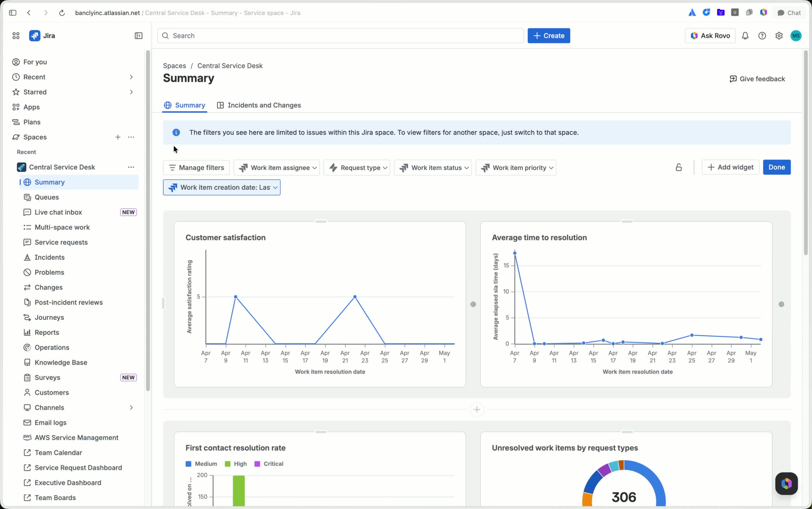The image size is (812, 509).
Task: Click Manage filters
Action: click(x=196, y=168)
